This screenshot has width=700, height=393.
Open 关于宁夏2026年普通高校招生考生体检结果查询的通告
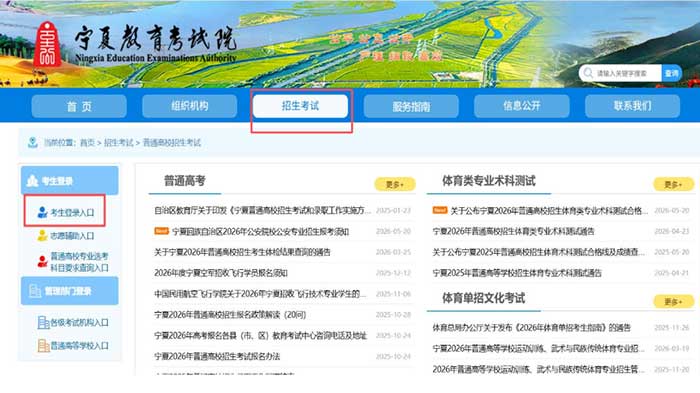pyautogui.click(x=242, y=252)
